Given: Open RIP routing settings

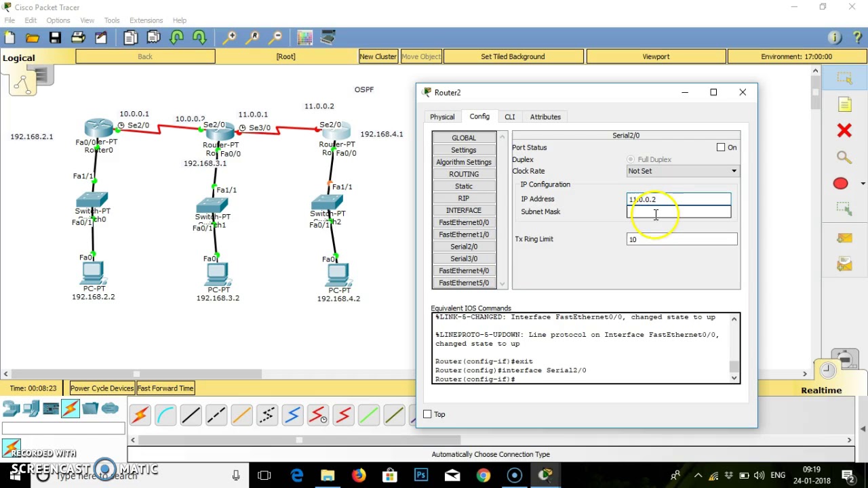Looking at the screenshot, I should [464, 198].
